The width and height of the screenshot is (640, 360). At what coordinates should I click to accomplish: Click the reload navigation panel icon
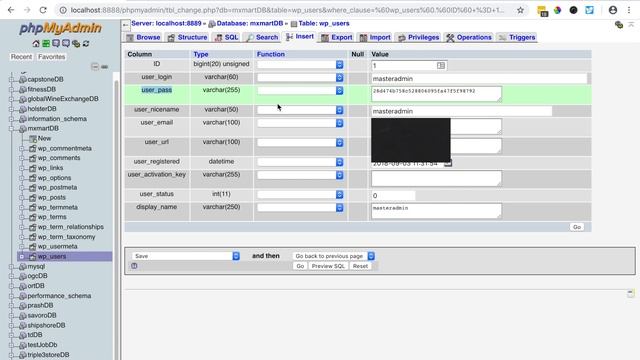[86, 44]
